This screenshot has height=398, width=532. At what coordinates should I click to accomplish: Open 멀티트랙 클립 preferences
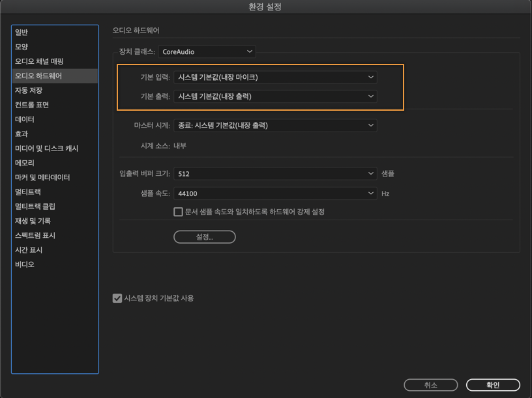coord(55,206)
